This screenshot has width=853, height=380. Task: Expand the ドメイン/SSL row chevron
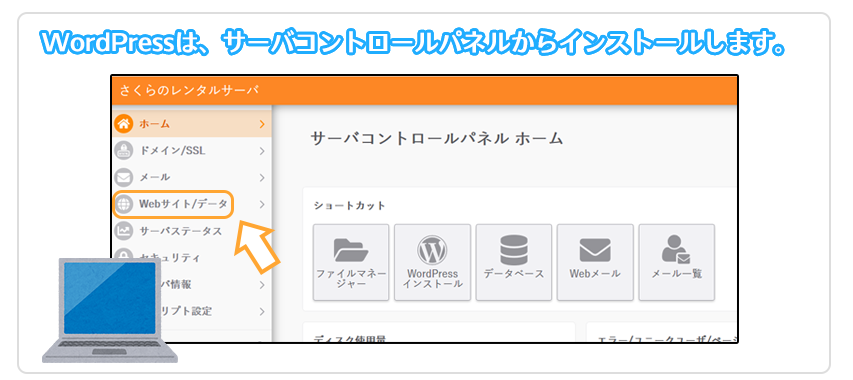pos(262,151)
